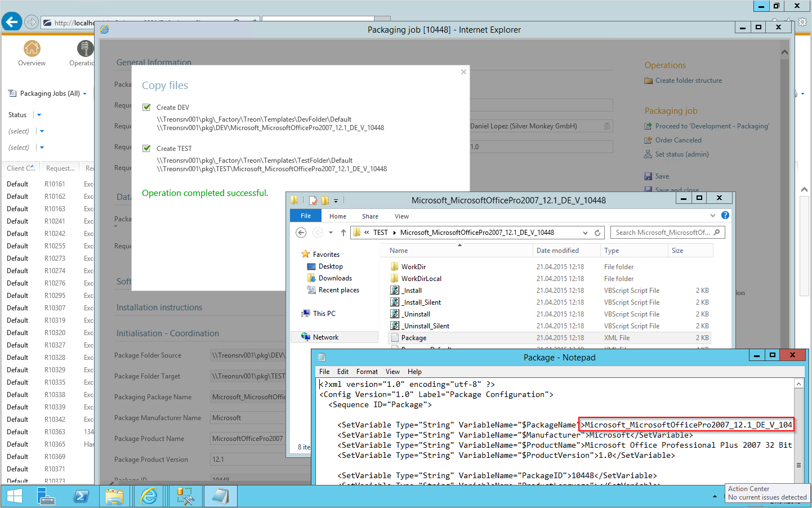Image resolution: width=812 pixels, height=508 pixels.
Task: Open the Explorer View tab
Action: (x=401, y=216)
